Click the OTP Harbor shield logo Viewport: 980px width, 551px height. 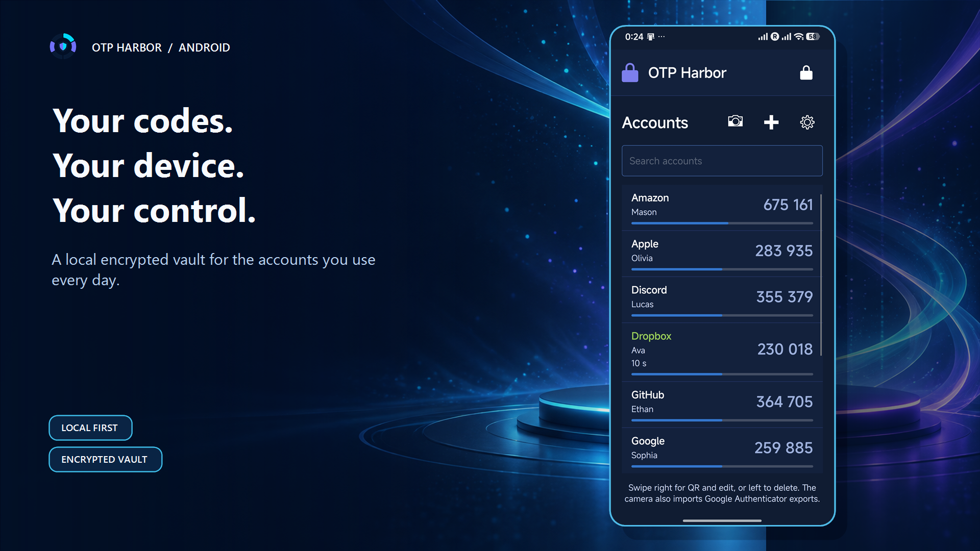point(63,46)
